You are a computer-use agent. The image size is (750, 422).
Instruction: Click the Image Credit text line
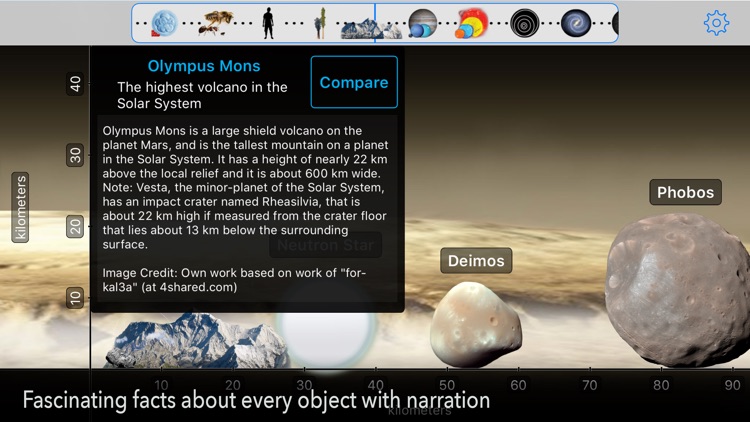click(234, 280)
